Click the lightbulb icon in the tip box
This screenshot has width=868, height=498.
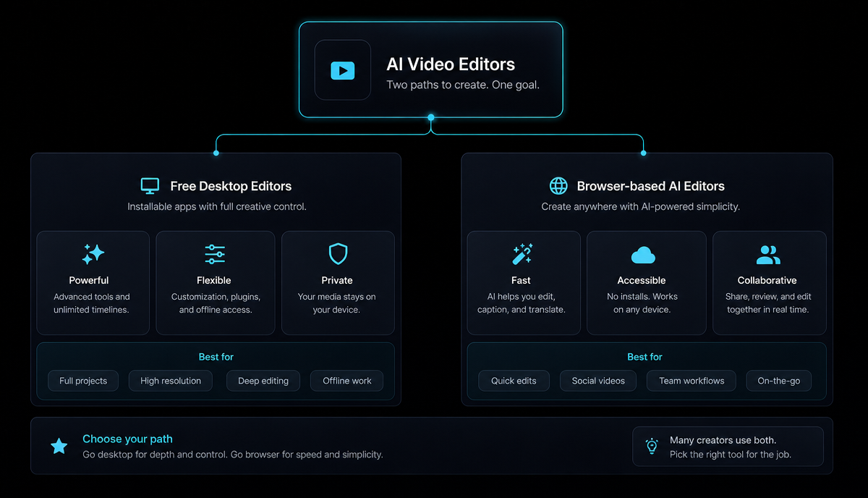[x=652, y=446]
